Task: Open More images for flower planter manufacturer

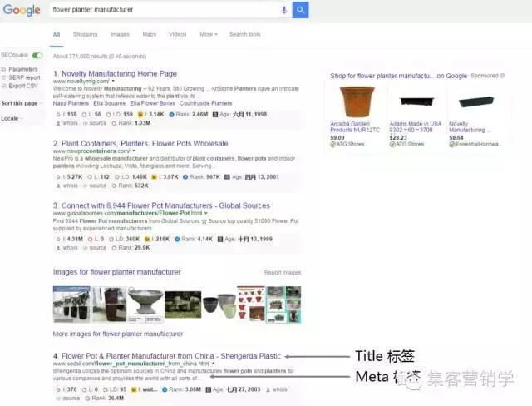Action: click(118, 334)
